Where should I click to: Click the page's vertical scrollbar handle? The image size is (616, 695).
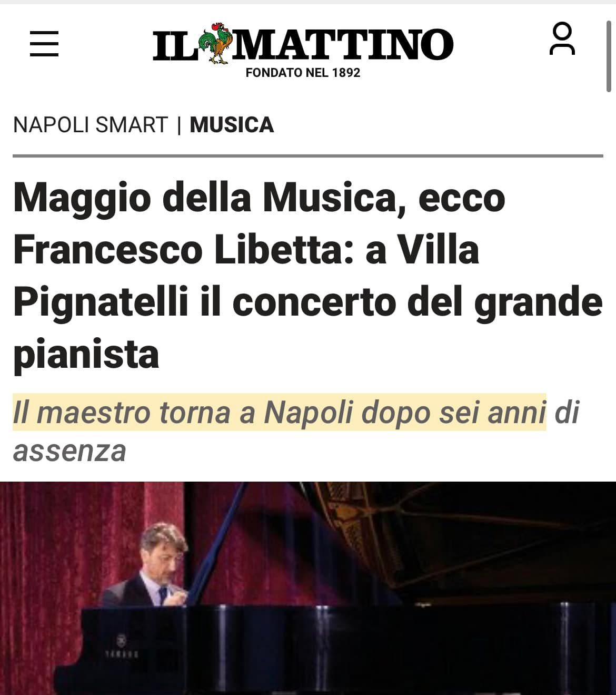click(x=609, y=55)
